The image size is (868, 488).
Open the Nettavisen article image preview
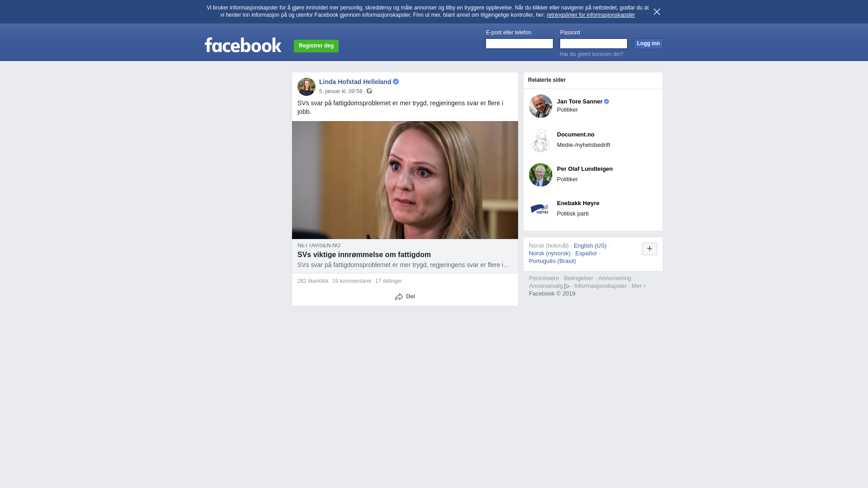[x=405, y=180]
